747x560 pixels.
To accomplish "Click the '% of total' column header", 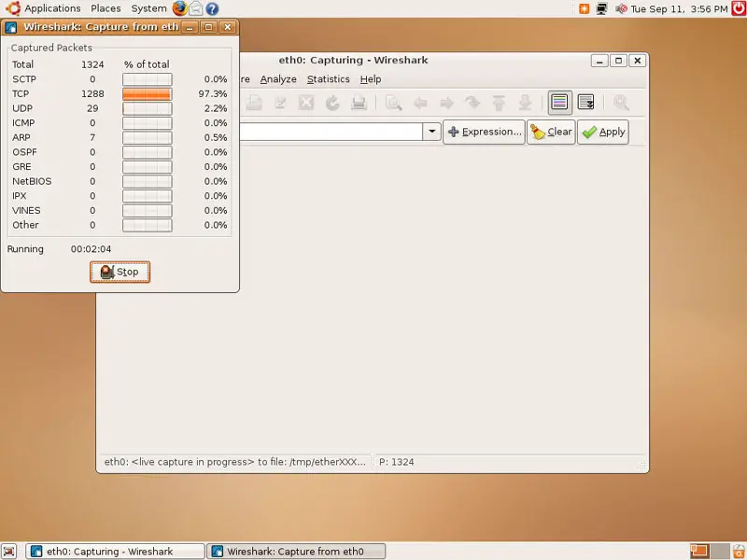I will [147, 64].
